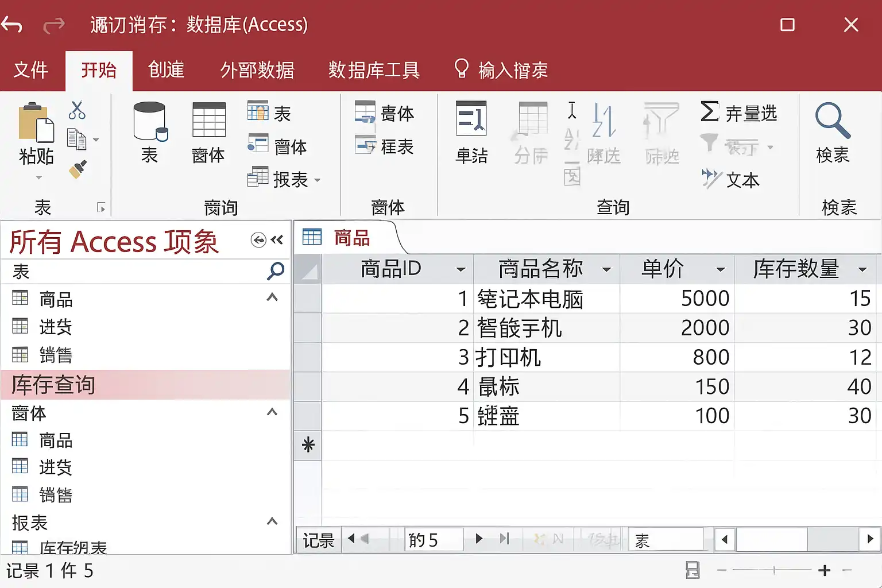The height and width of the screenshot is (588, 882).
Task: Click the Paste clipboard icon
Action: click(36, 123)
